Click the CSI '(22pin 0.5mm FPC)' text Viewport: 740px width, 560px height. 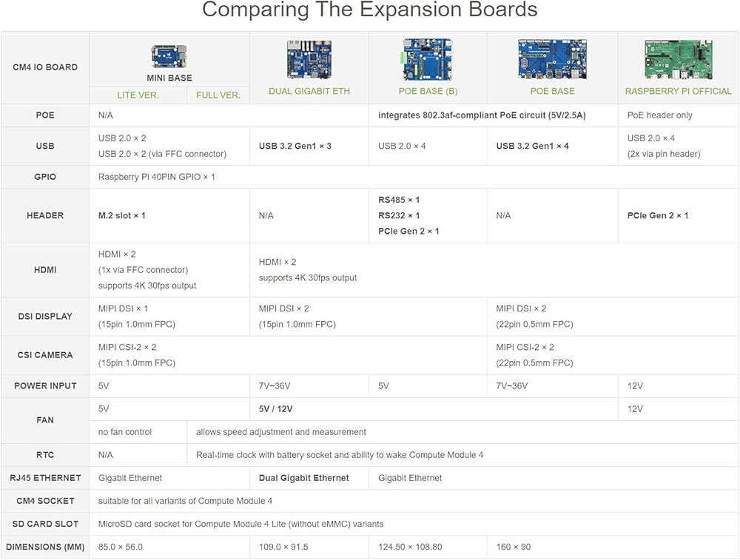click(x=535, y=362)
